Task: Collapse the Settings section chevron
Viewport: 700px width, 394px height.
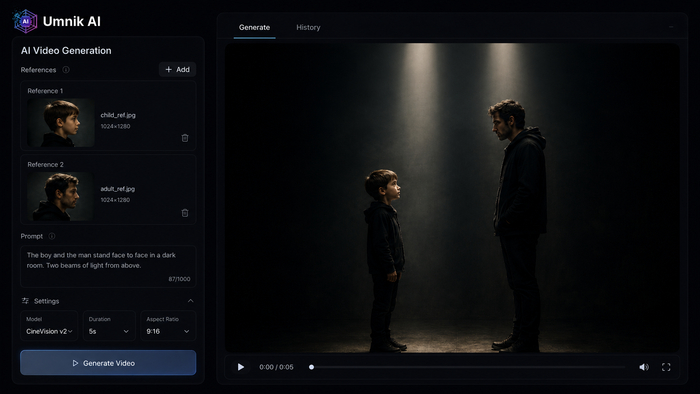Action: tap(191, 301)
